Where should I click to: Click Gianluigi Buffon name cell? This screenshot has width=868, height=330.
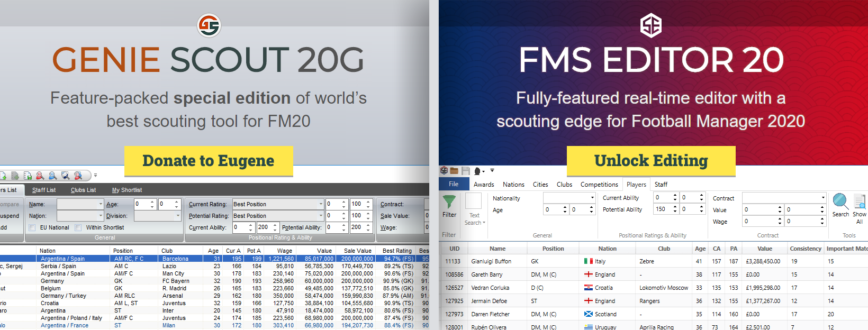491,261
